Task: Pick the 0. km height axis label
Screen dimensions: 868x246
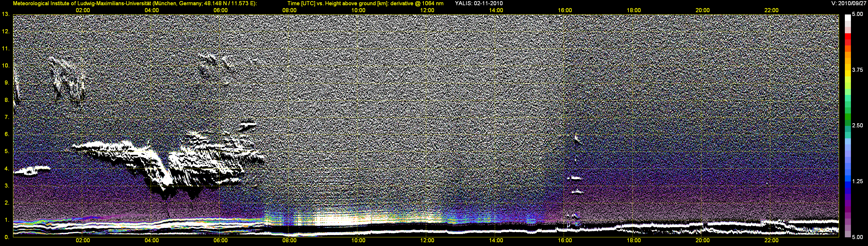Action: click(6, 237)
